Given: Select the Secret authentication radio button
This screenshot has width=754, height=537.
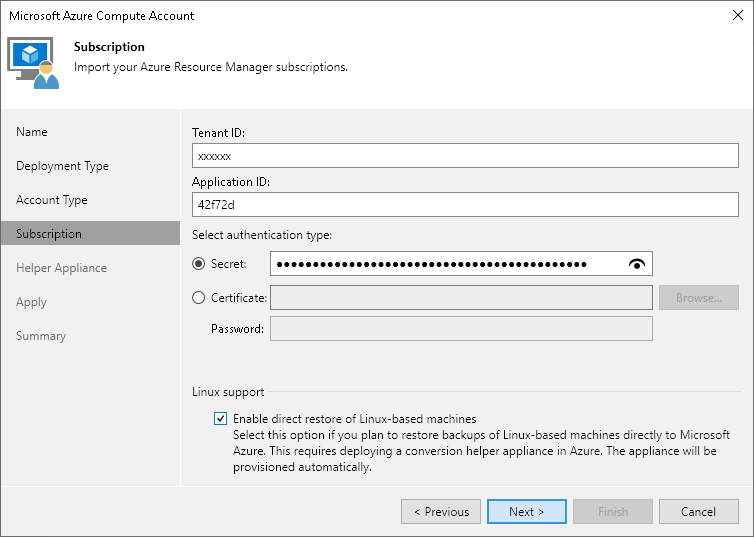Looking at the screenshot, I should 199,264.
